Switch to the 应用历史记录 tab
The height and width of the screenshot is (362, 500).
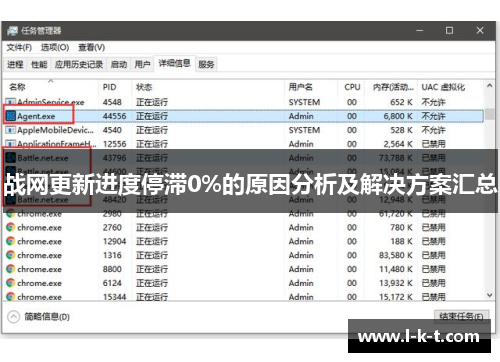click(79, 64)
